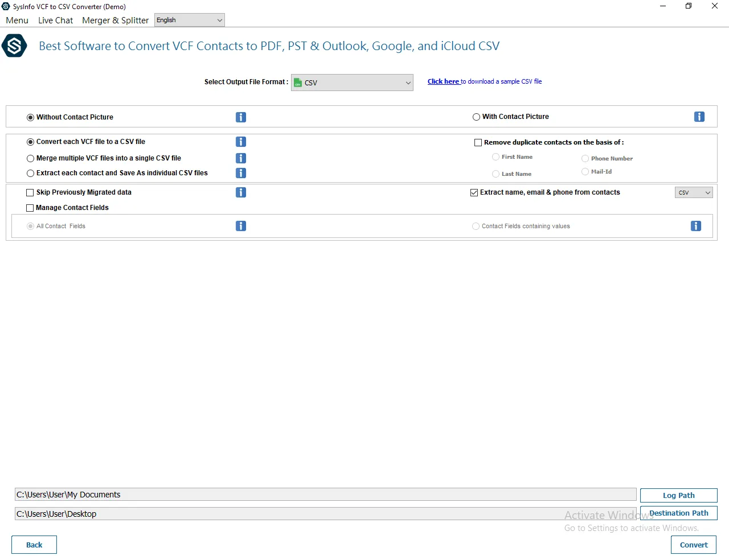729x560 pixels.
Task: Click info icon for With Contact Picture
Action: [x=699, y=117]
